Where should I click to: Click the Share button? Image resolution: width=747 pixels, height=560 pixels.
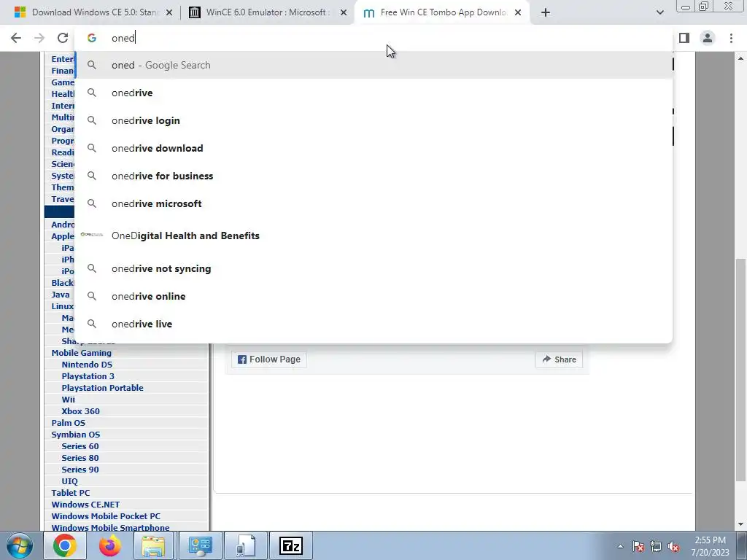click(559, 359)
